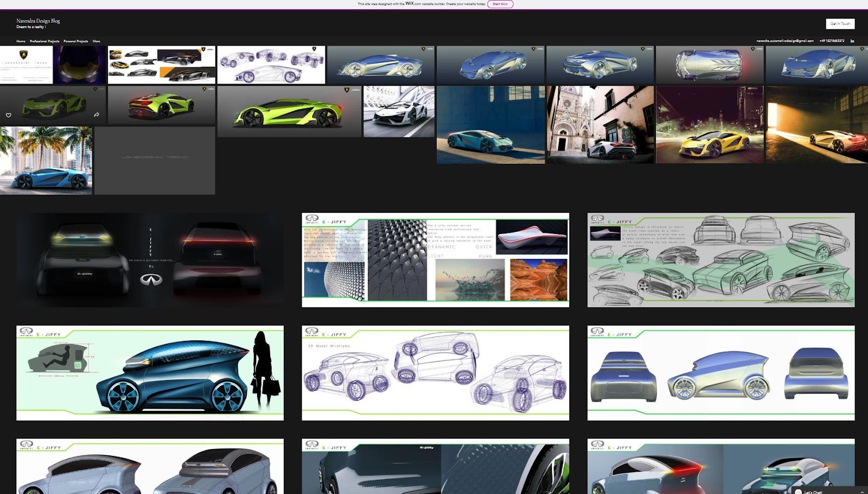Go to the Home page
The image size is (868, 494).
coord(21,41)
